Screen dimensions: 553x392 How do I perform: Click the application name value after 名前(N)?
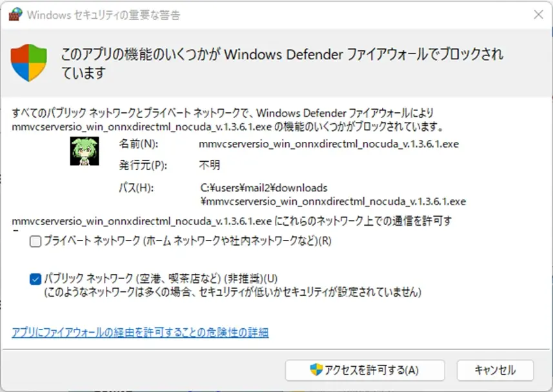[x=328, y=144]
